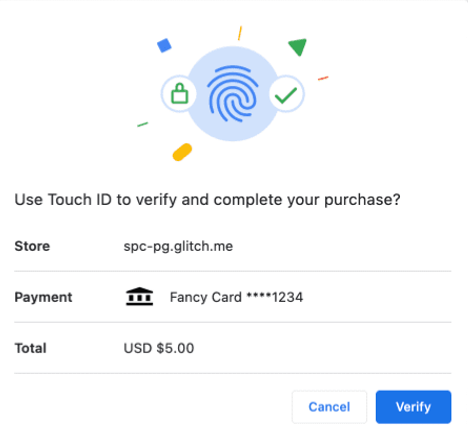
Task: Click the small green dash decoration
Action: (x=143, y=124)
